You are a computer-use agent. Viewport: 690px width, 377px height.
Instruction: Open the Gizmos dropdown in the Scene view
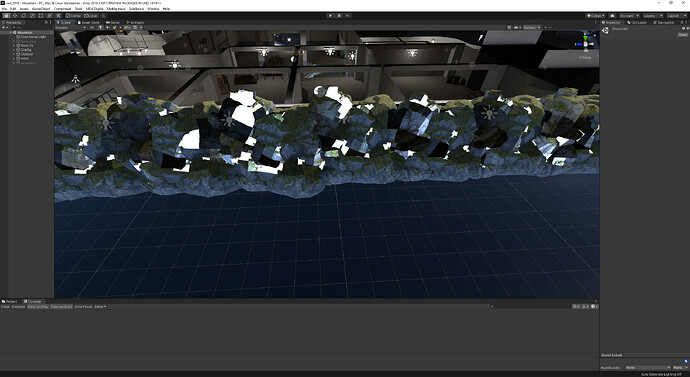(531, 27)
